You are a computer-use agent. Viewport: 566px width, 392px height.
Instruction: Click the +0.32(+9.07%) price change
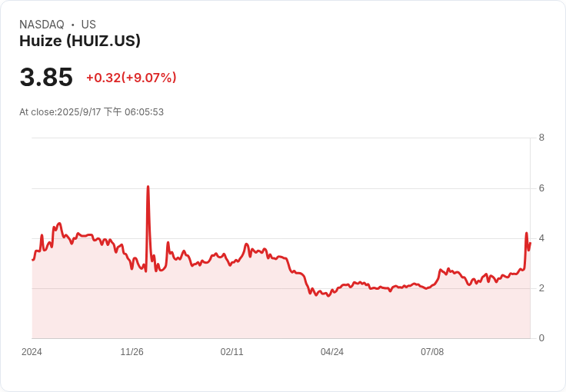(131, 78)
